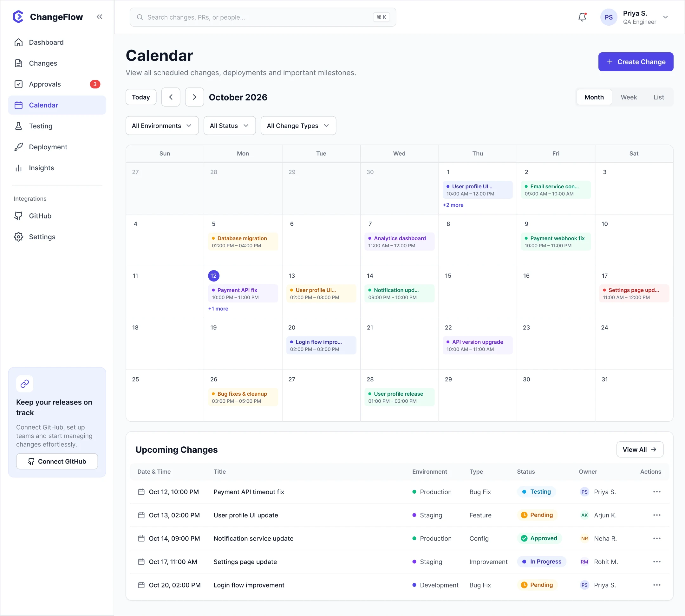The image size is (685, 616).
Task: Open Notification upd... event on Oct 14
Action: [x=399, y=294]
